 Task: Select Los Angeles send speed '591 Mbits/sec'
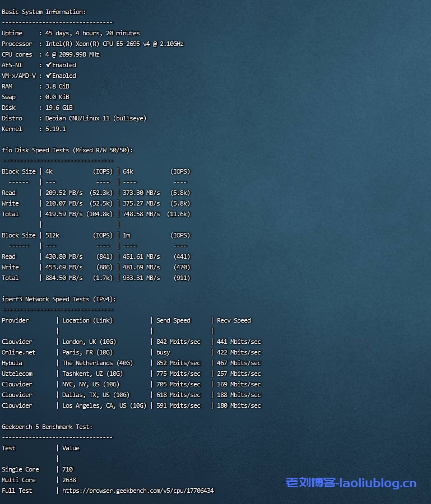click(x=178, y=405)
